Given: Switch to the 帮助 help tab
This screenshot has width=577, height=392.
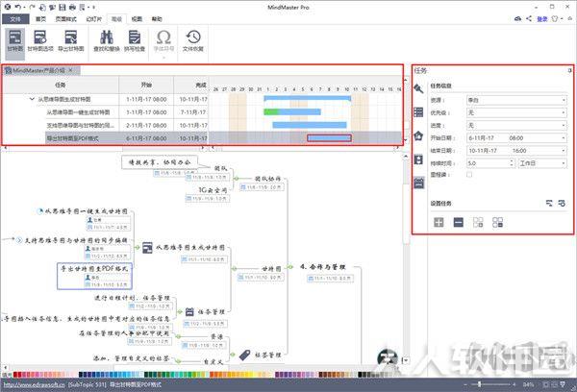Looking at the screenshot, I should click(157, 19).
